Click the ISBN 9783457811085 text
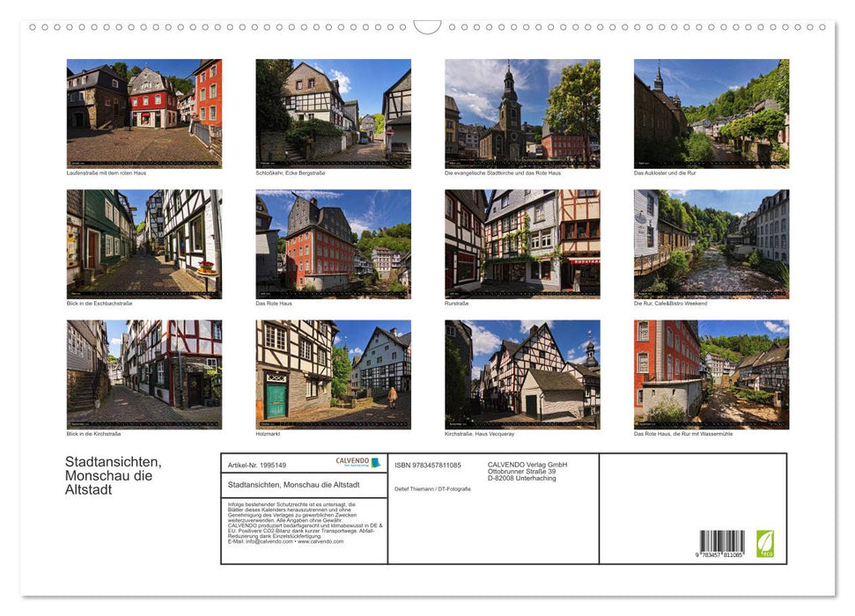 [x=429, y=464]
